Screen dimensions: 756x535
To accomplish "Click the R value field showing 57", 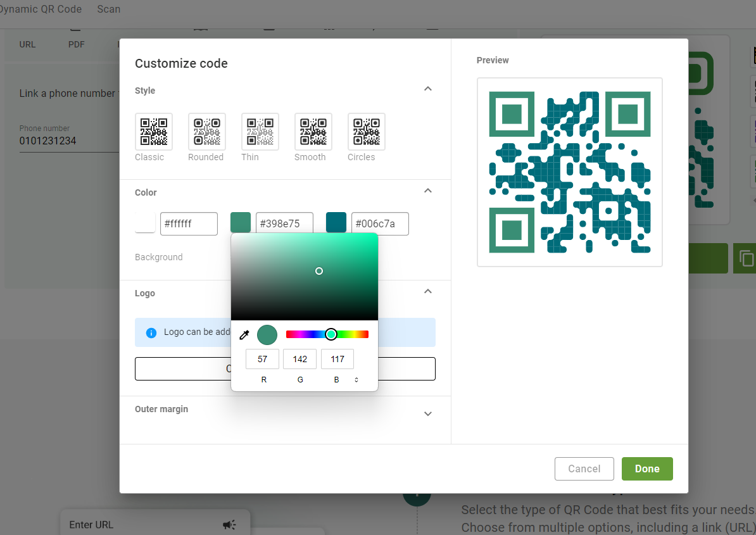I will coord(262,359).
